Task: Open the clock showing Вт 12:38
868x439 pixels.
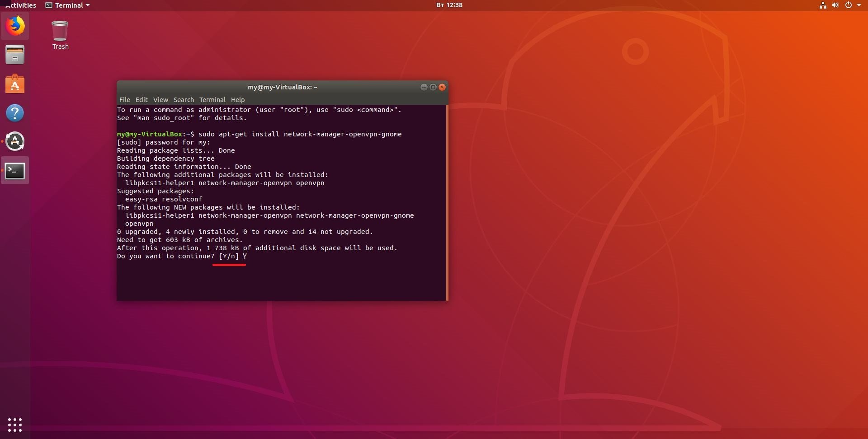Action: 449,5
